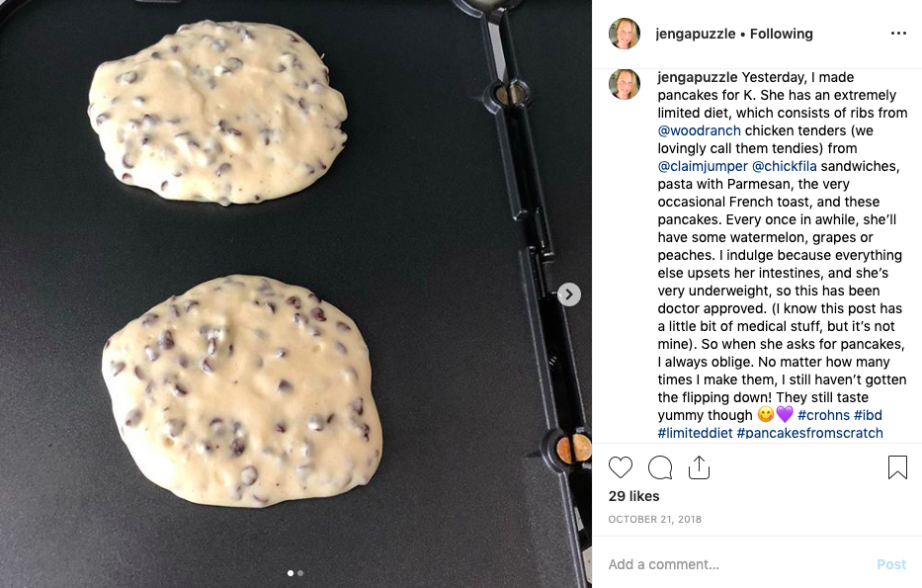View the #limiteddiet hashtag page
922x588 pixels.
point(695,434)
